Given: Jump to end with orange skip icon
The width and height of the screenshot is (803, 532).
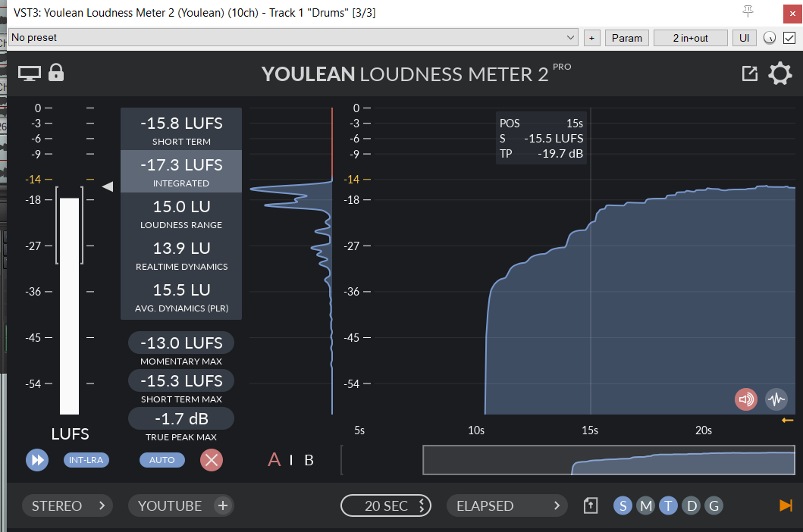Looking at the screenshot, I should [786, 505].
